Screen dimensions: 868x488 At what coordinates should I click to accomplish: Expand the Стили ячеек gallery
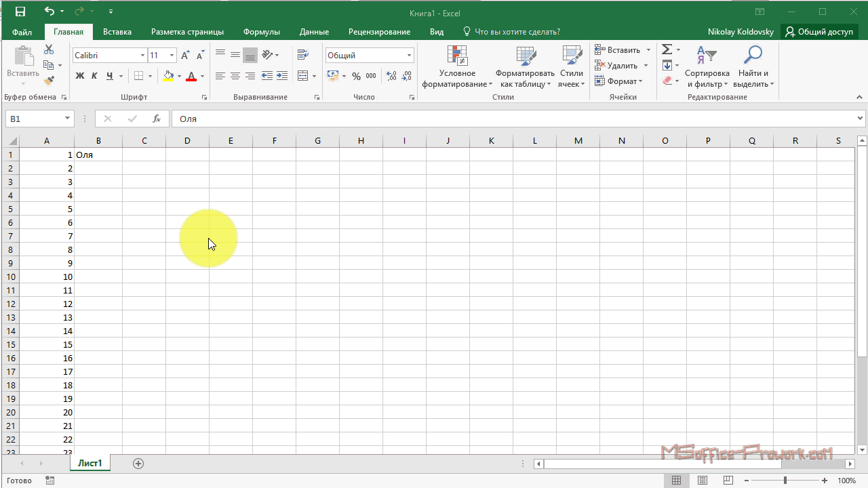[x=572, y=66]
